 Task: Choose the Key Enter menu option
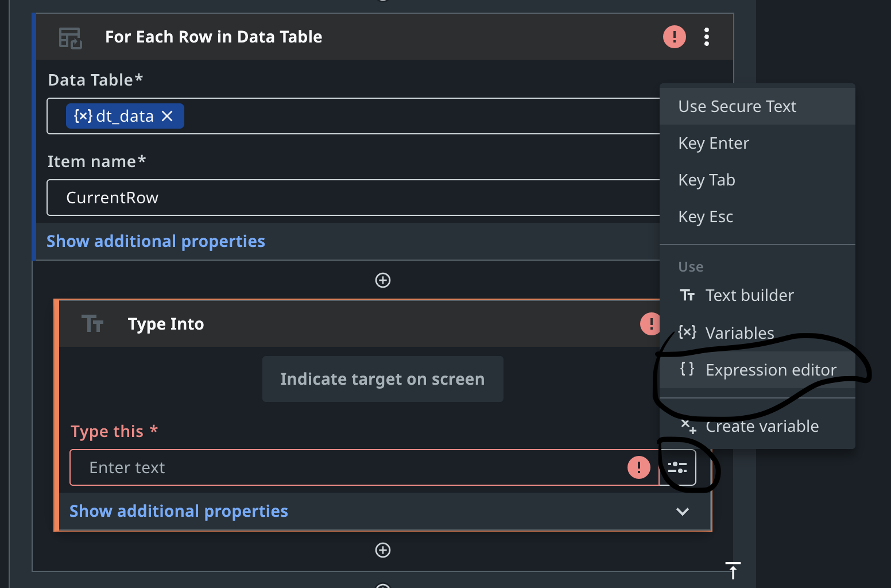[x=714, y=144]
